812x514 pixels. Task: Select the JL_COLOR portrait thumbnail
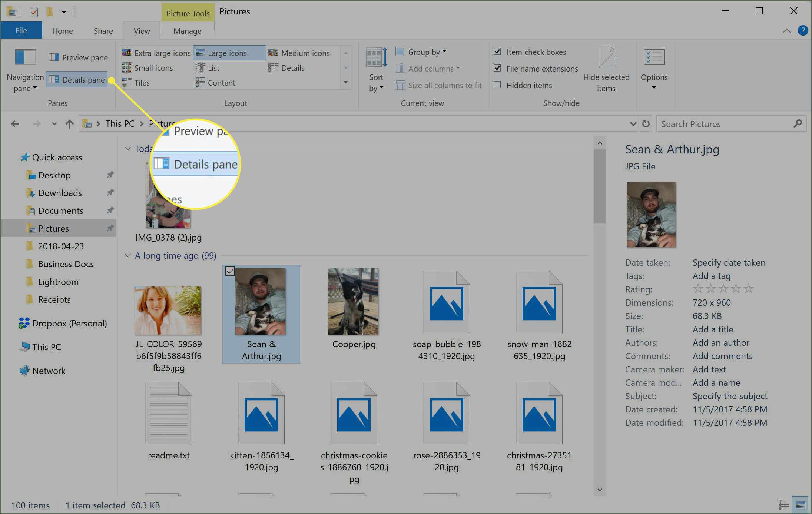pos(168,311)
